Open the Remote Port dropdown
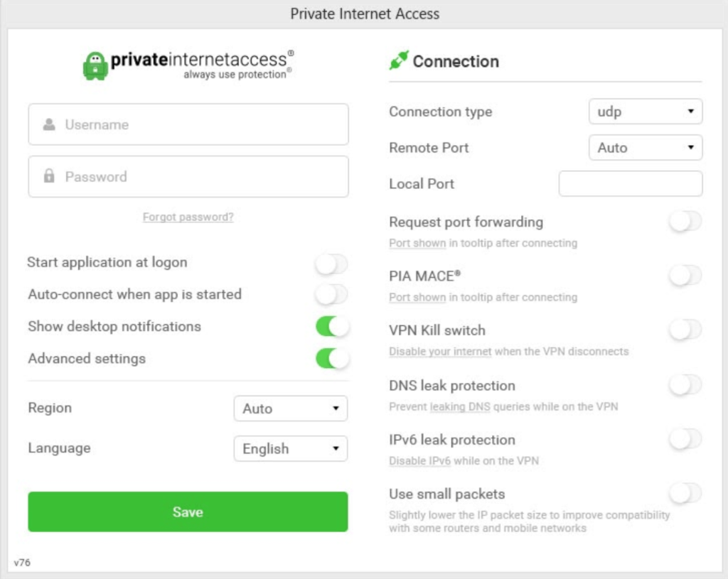Viewport: 728px width, 579px height. pyautogui.click(x=645, y=148)
